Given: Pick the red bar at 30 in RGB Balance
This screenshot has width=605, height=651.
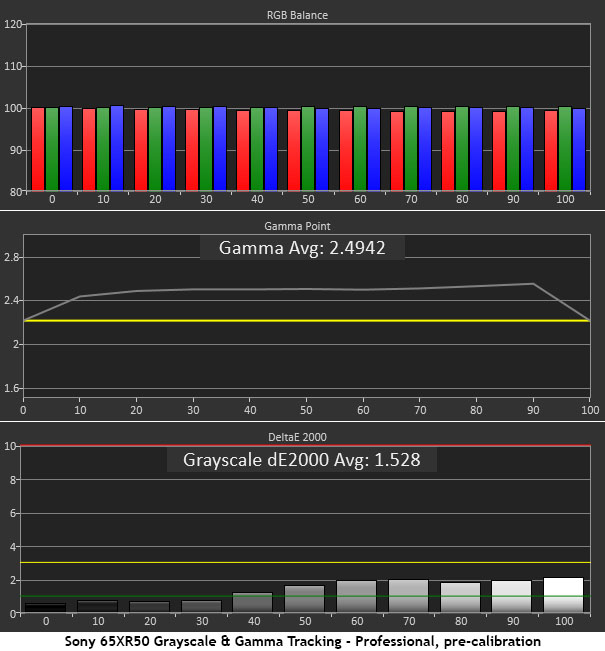Looking at the screenshot, I should pos(192,150).
